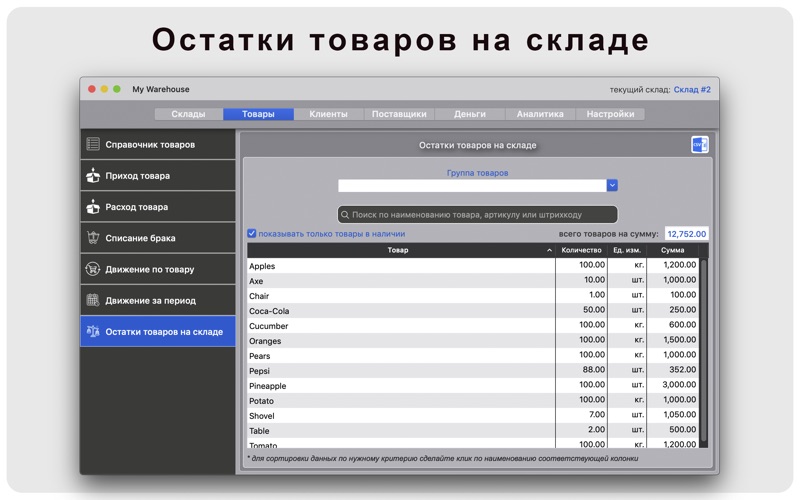Viewport: 800px width, 500px height.
Task: Open Расход товара section
Action: pos(158,207)
